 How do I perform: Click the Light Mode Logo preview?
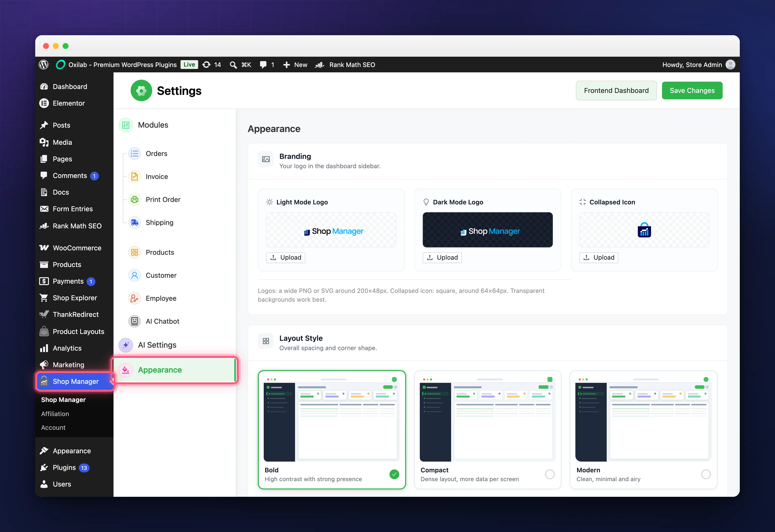click(331, 230)
